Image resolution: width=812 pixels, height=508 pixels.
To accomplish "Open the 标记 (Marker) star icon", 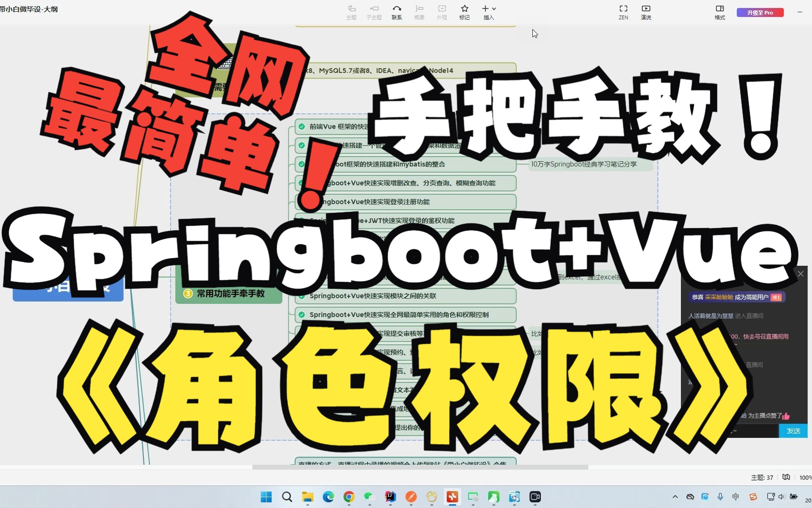I will 464,13.
